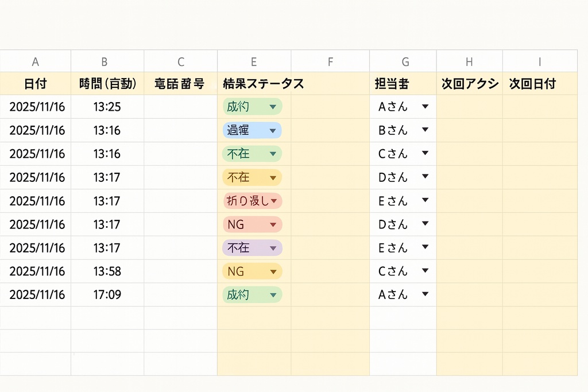Select column B header
588x392 pixels.
[107, 61]
